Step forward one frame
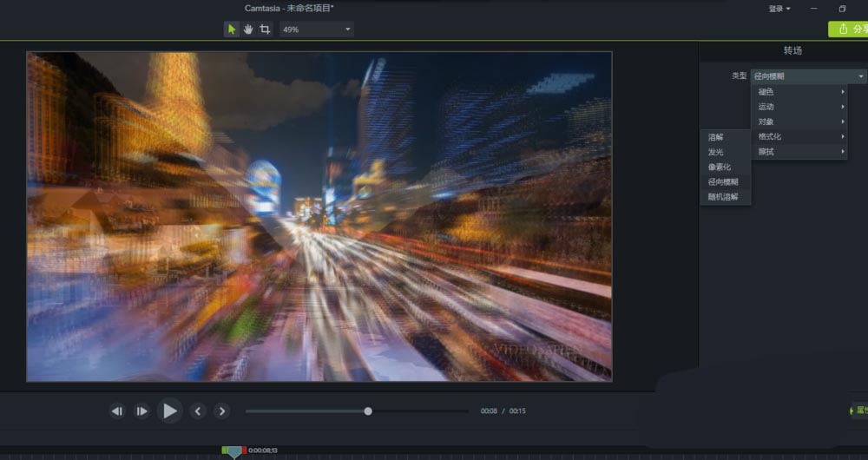 tap(141, 411)
